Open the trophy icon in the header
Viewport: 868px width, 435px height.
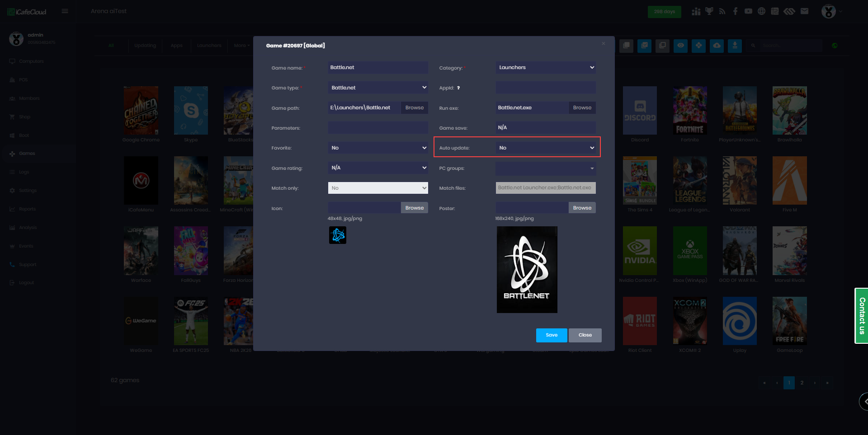709,11
